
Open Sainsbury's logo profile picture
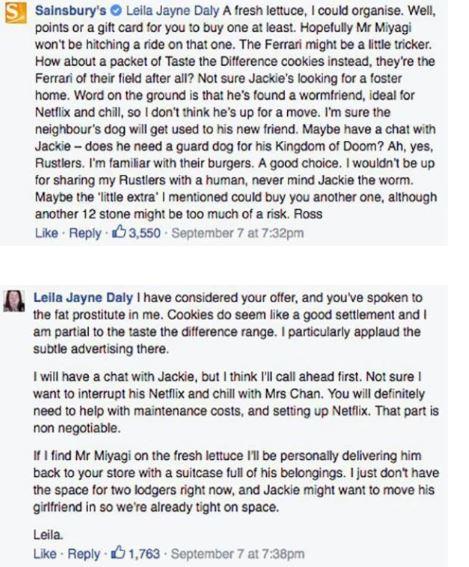coord(16,13)
